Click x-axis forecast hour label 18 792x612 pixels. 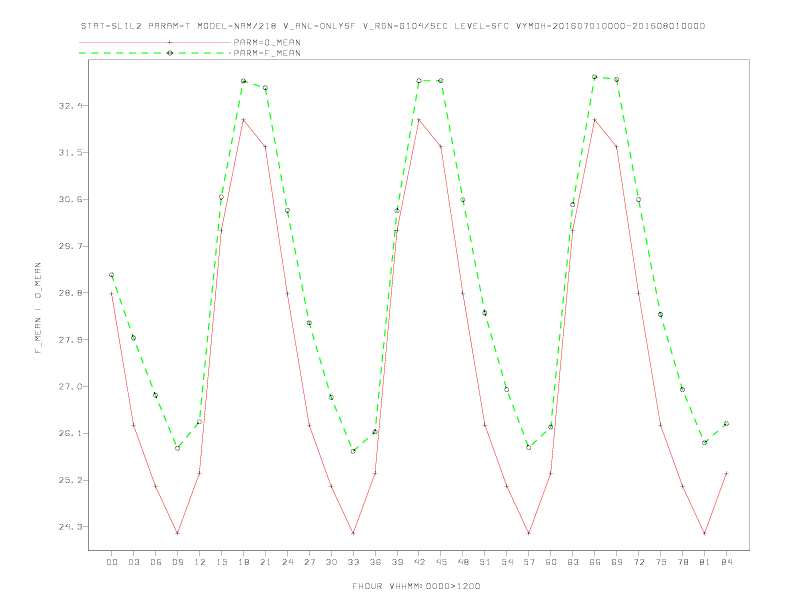[x=243, y=562]
